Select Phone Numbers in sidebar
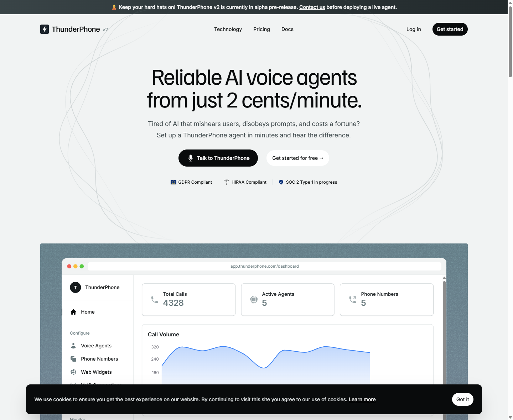 [98, 359]
